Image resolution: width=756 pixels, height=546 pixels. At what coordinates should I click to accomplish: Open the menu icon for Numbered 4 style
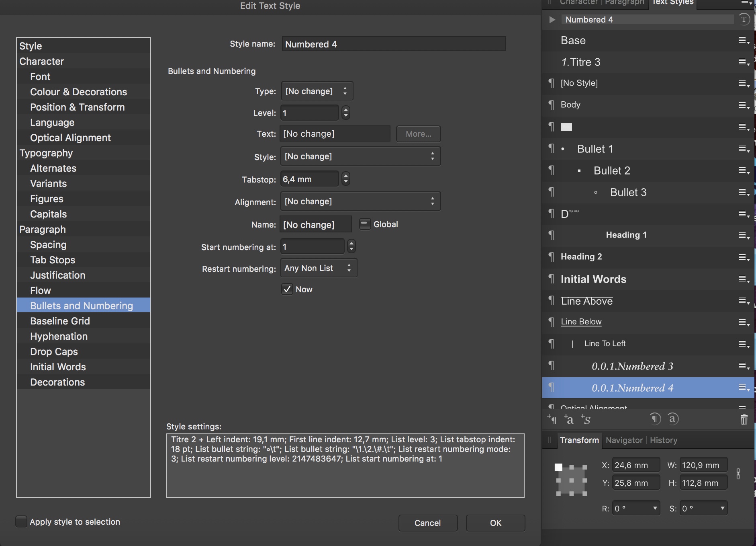coord(744,388)
